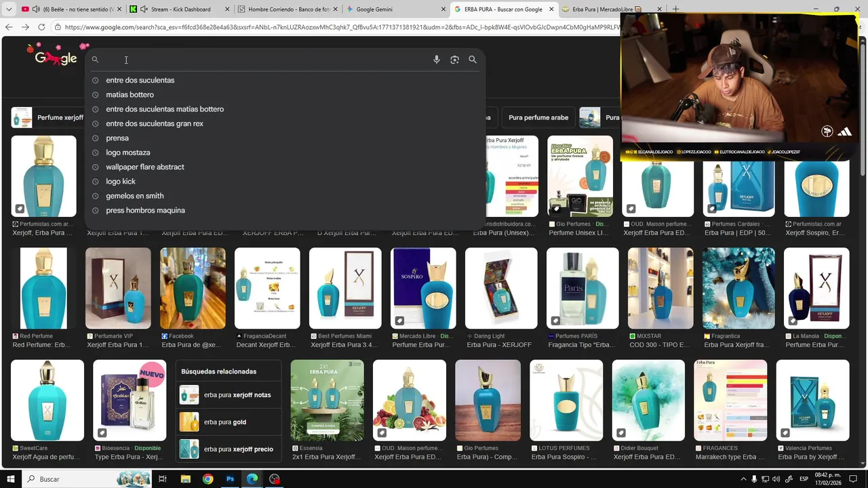Screen dimensions: 868x488
Task: Open Gio Perfumes Erba Pura Comp thumbnail
Action: pyautogui.click(x=488, y=401)
